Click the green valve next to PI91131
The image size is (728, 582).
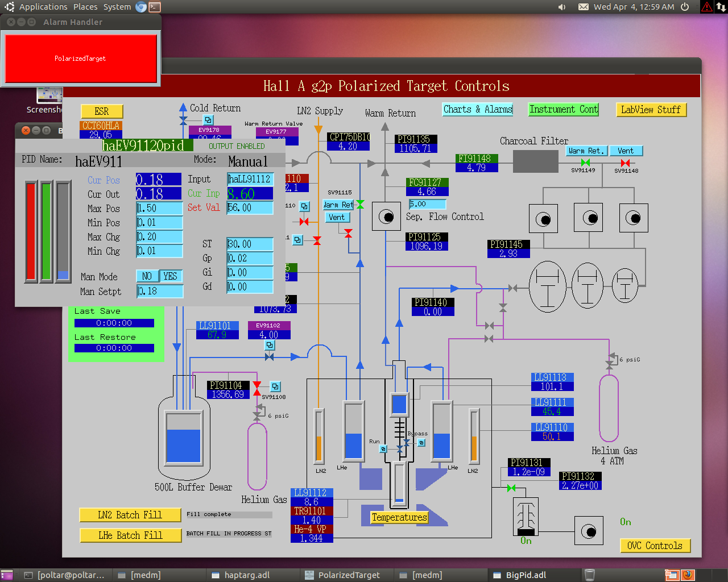click(511, 488)
